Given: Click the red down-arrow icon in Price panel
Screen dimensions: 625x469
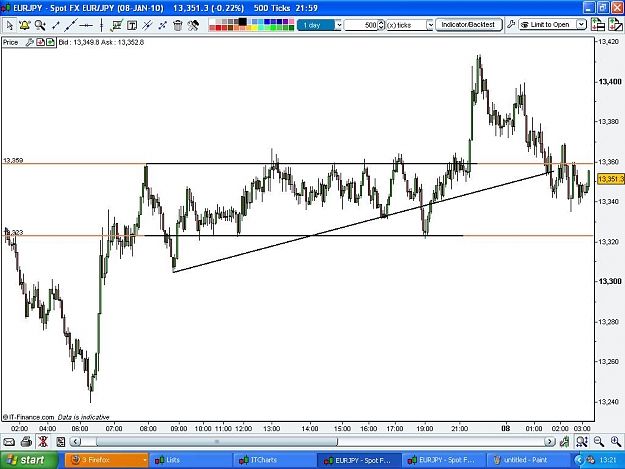Looking at the screenshot, I should tap(40, 42).
